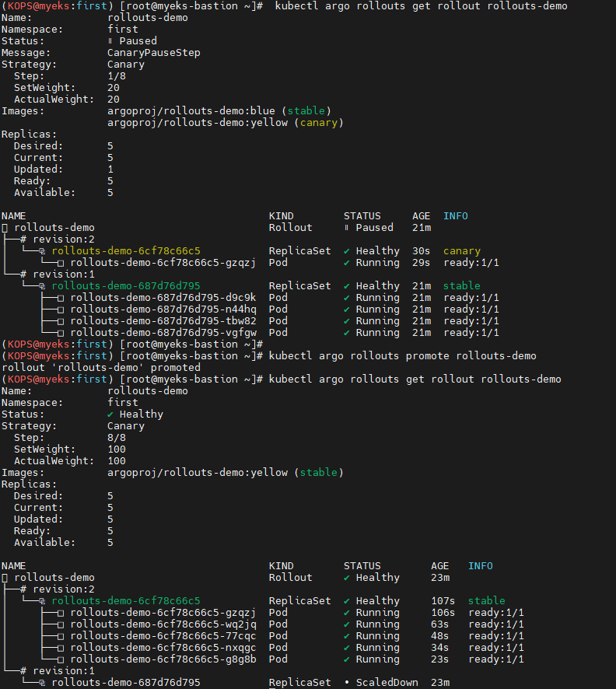This screenshot has height=689, width=616.
Task: Click the box glyph before pod 687d76d795-n44hq
Action: click(61, 310)
